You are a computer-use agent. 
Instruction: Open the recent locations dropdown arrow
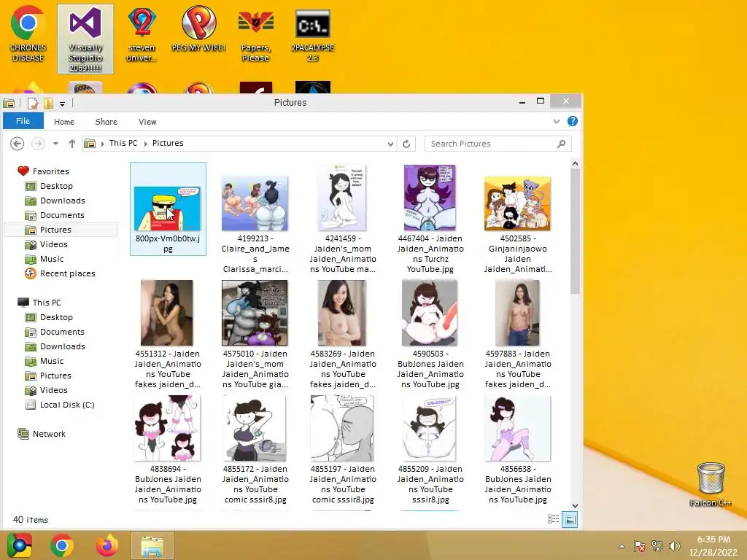pos(55,144)
